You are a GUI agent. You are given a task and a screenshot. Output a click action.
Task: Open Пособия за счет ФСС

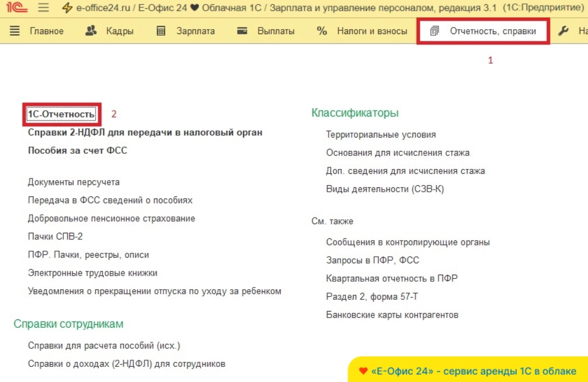pos(77,150)
